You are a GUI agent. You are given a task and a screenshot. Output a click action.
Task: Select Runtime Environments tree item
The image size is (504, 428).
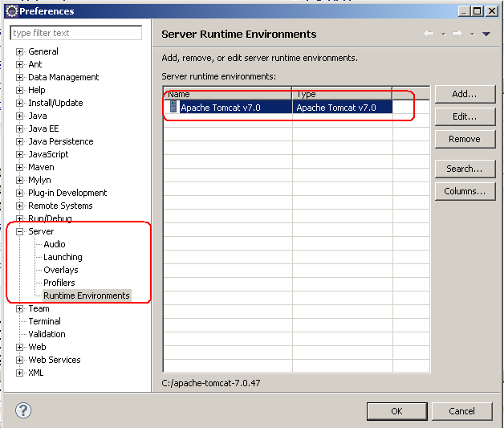tap(87, 296)
